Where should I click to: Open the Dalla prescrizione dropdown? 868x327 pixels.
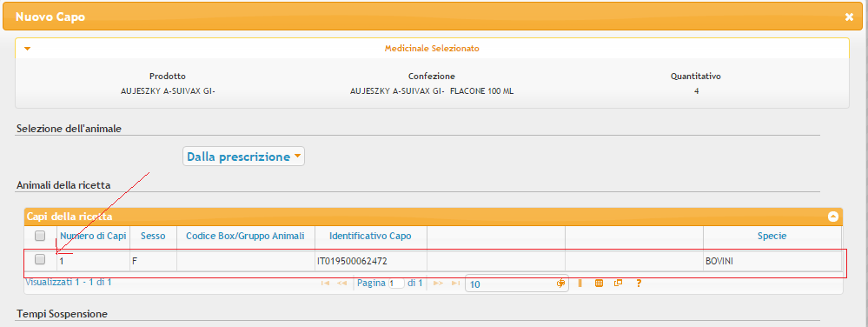pos(243,157)
